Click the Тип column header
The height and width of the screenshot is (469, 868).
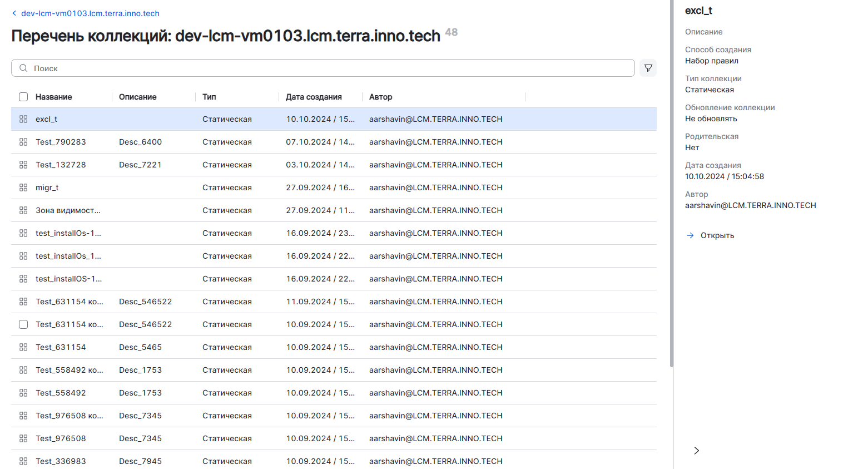pos(209,97)
